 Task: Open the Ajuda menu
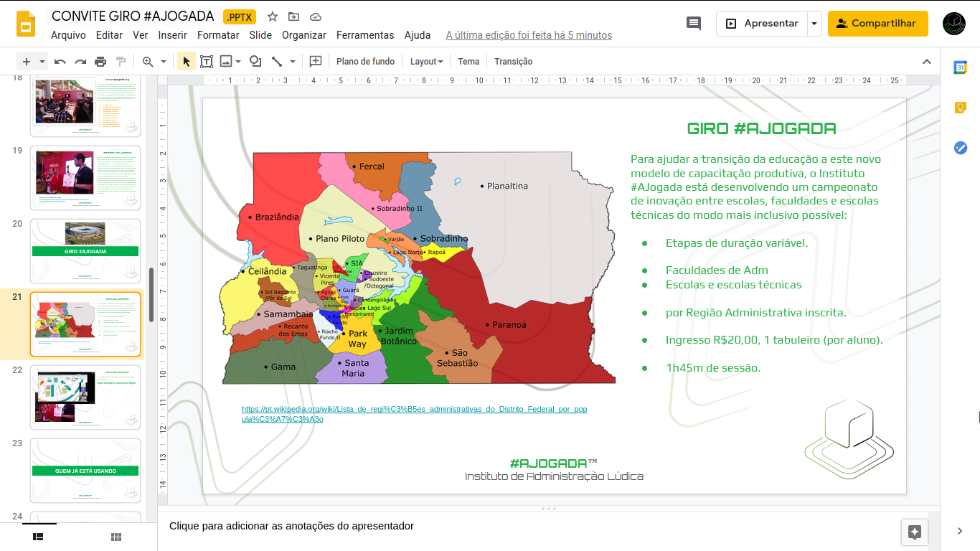click(418, 35)
